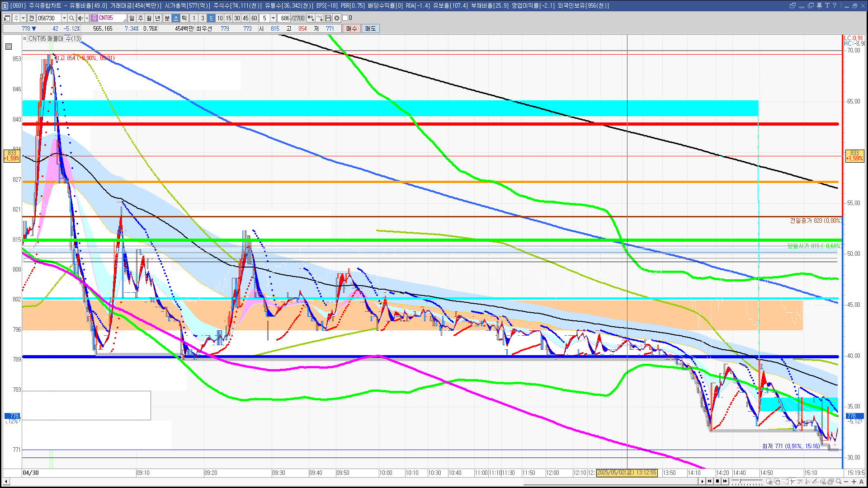Open the 주 type dropdown arrow
Image resolution: width=868 pixels, height=488 pixels.
[23, 18]
